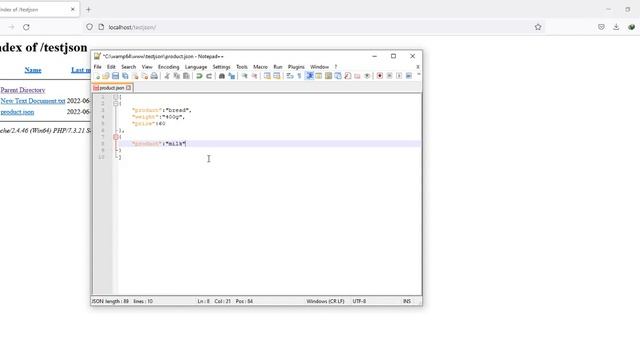
Task: Open browser downloads panel
Action: (616, 27)
